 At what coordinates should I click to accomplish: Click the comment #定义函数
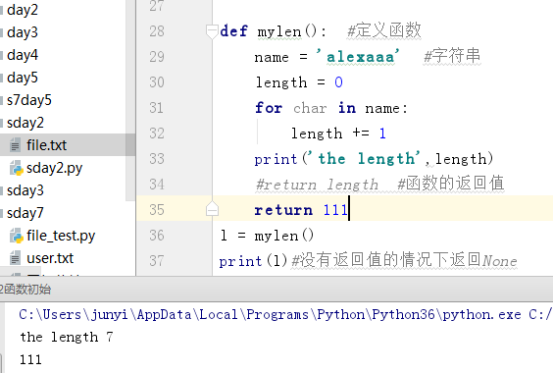point(384,30)
